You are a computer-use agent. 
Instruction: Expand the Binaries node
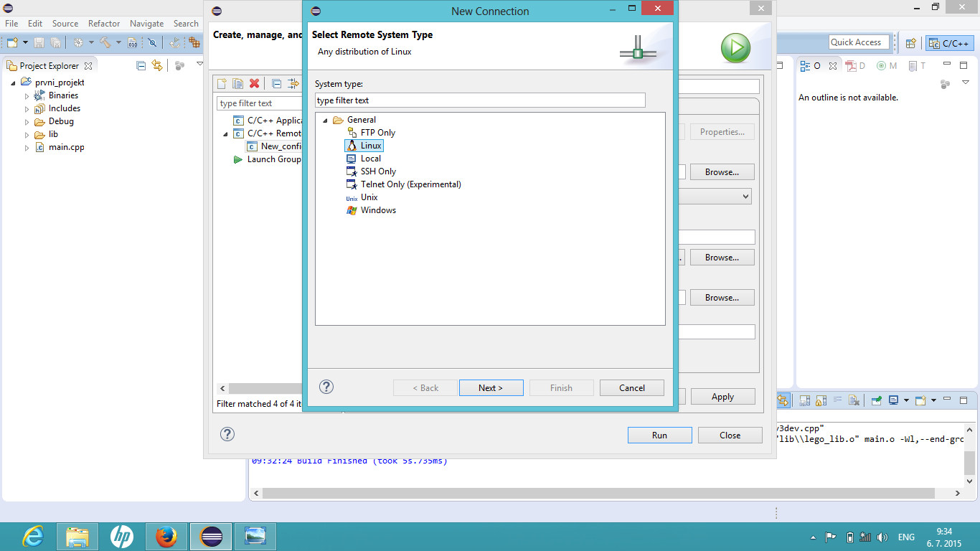coord(27,96)
